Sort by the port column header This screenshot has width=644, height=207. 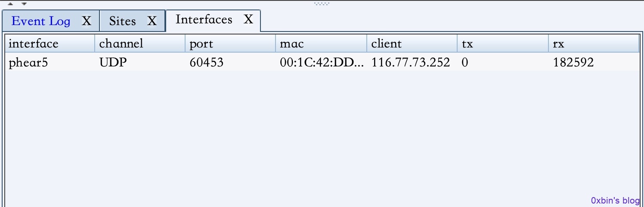tap(230, 44)
